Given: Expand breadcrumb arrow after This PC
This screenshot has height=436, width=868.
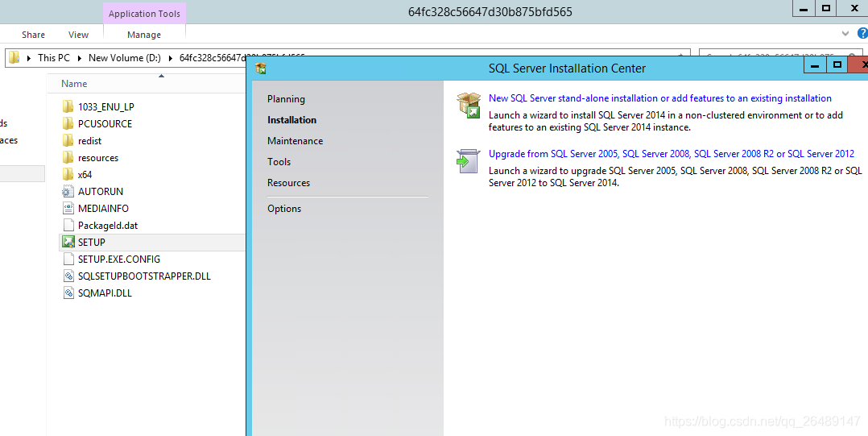Looking at the screenshot, I should click(80, 57).
